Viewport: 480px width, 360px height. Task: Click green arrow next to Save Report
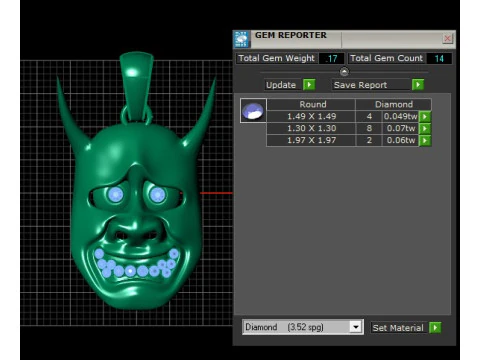coord(418,85)
